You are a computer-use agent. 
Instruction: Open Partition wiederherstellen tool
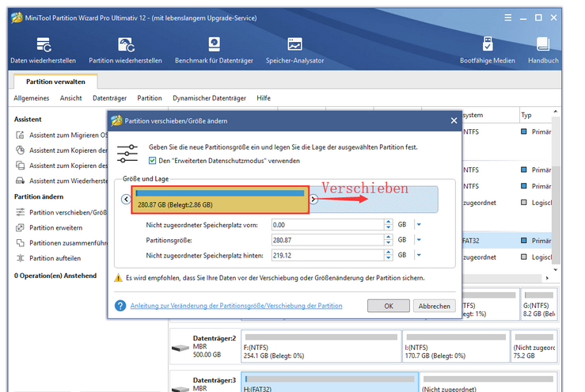[125, 50]
